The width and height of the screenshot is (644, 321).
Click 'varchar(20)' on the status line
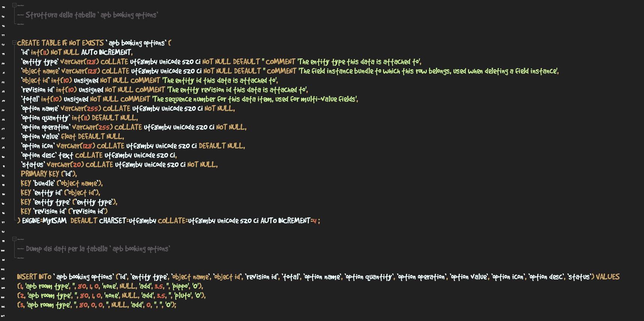coord(65,165)
